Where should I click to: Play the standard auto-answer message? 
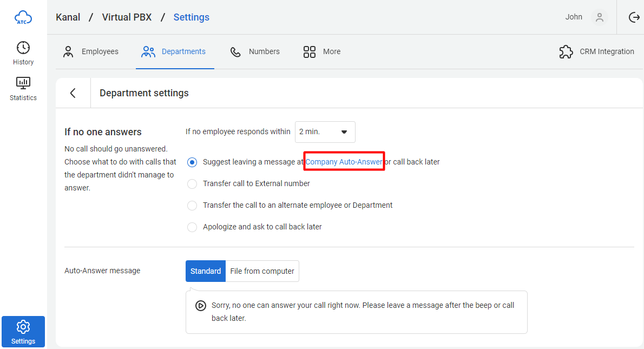coord(200,306)
